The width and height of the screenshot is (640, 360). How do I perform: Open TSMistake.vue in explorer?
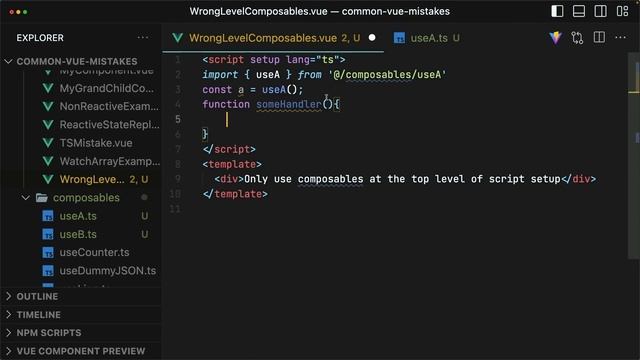[96, 143]
